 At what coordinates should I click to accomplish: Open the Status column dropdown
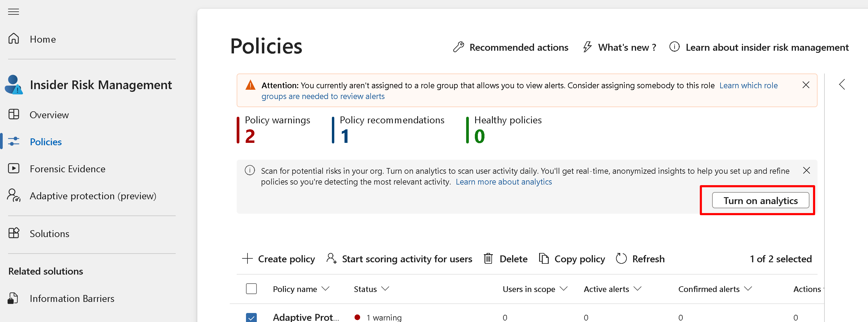(385, 289)
